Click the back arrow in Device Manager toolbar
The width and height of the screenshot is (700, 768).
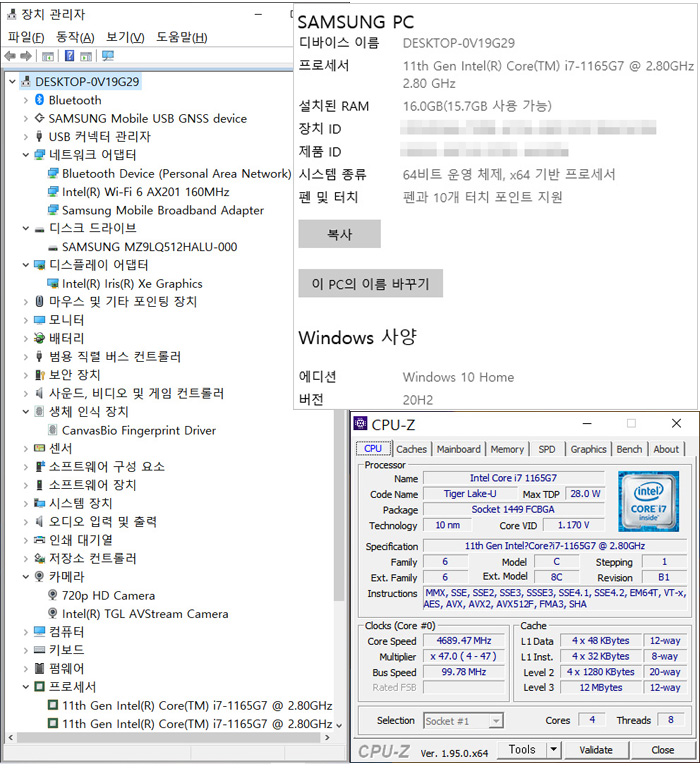click(10, 56)
